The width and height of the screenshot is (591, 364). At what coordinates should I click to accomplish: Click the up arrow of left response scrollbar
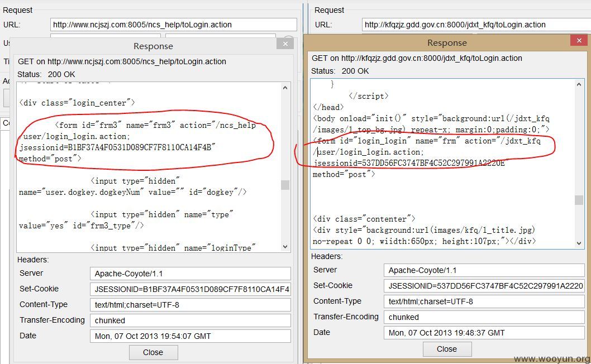pos(285,88)
